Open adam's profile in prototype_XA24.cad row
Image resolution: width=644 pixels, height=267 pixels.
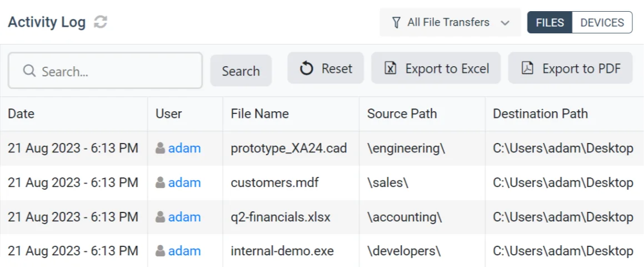pyautogui.click(x=184, y=149)
